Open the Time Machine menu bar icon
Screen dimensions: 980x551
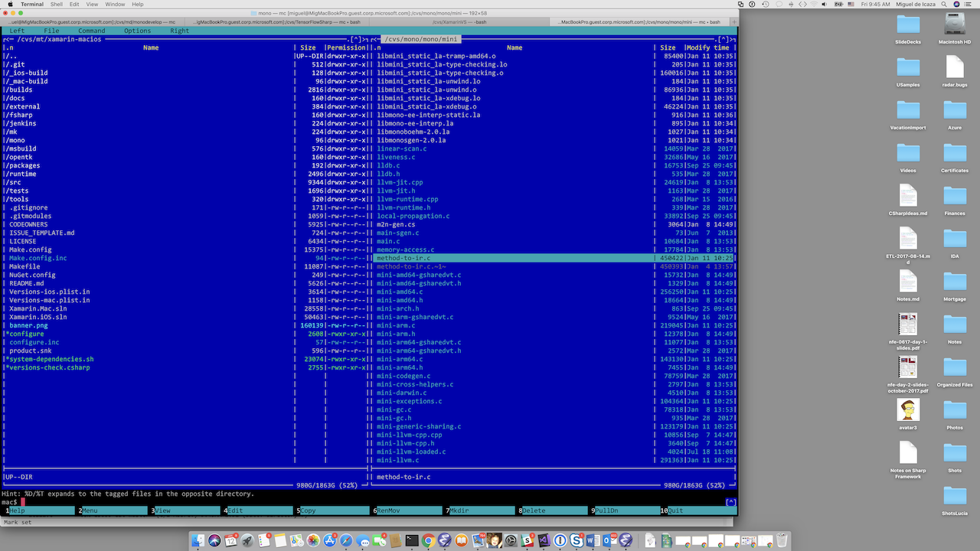click(766, 4)
